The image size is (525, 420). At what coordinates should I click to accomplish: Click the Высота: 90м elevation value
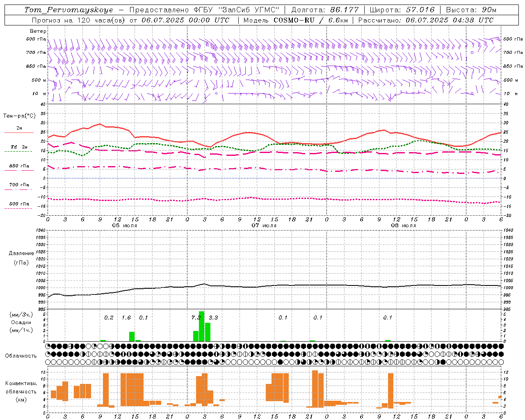click(x=471, y=10)
